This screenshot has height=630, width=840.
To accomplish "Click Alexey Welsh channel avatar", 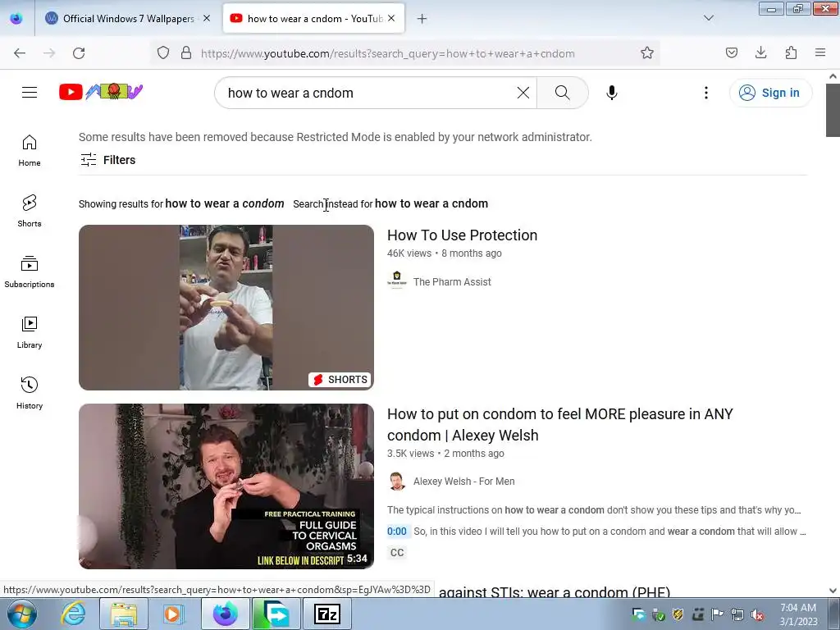I will coord(397,481).
